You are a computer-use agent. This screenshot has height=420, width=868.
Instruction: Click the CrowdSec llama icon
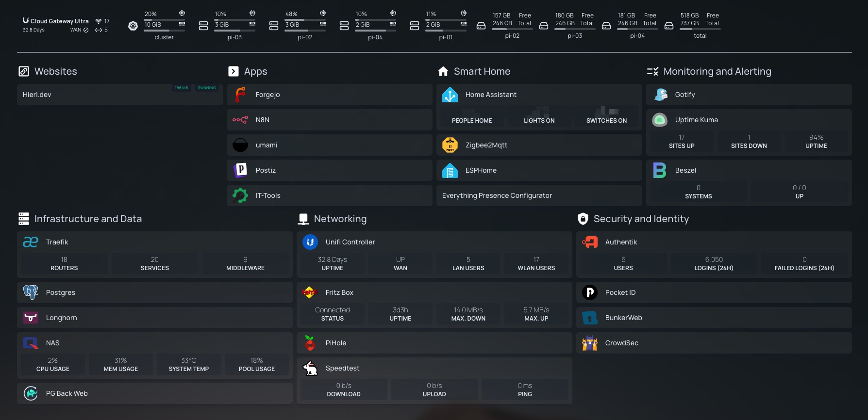[x=590, y=343]
